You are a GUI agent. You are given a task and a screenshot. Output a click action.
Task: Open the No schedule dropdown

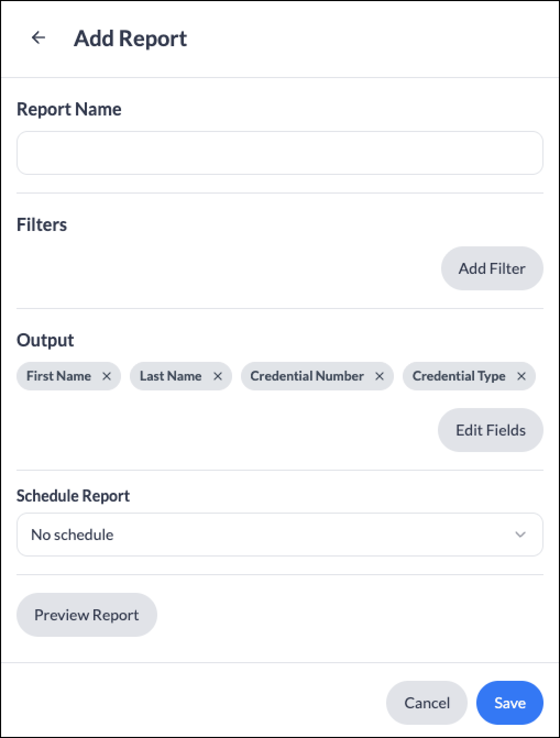point(280,535)
